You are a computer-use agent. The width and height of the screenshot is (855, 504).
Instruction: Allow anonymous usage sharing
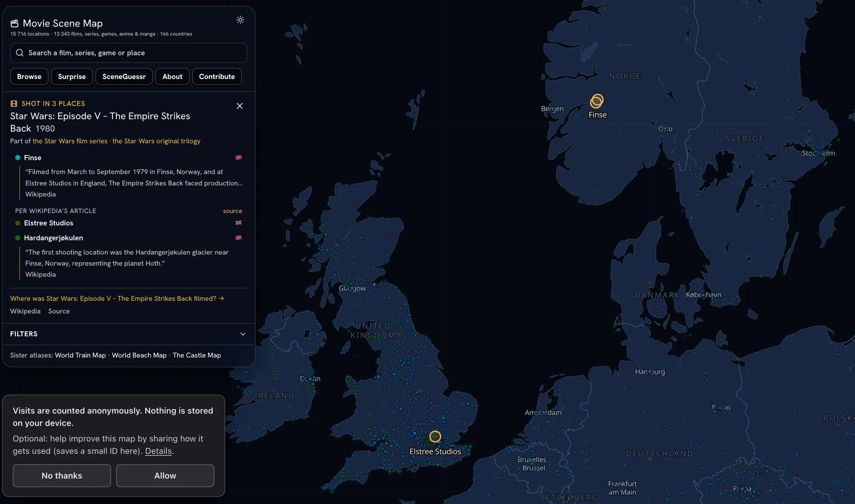pyautogui.click(x=165, y=476)
